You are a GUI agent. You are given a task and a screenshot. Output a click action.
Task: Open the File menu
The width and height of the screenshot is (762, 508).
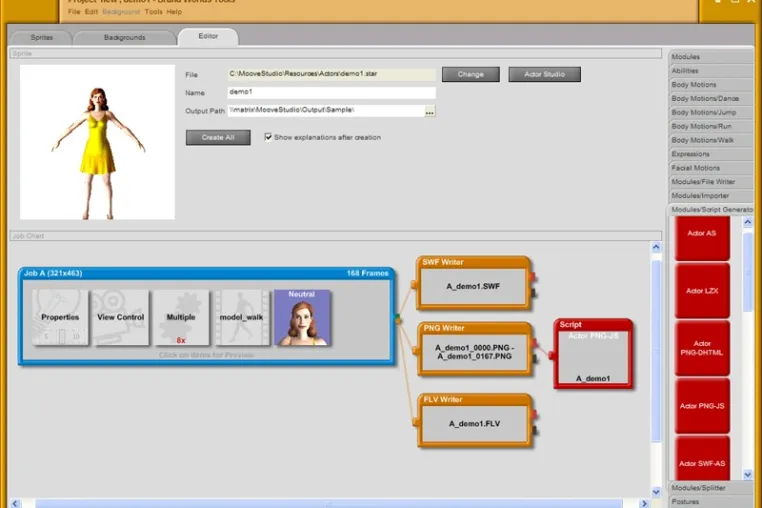tap(74, 12)
